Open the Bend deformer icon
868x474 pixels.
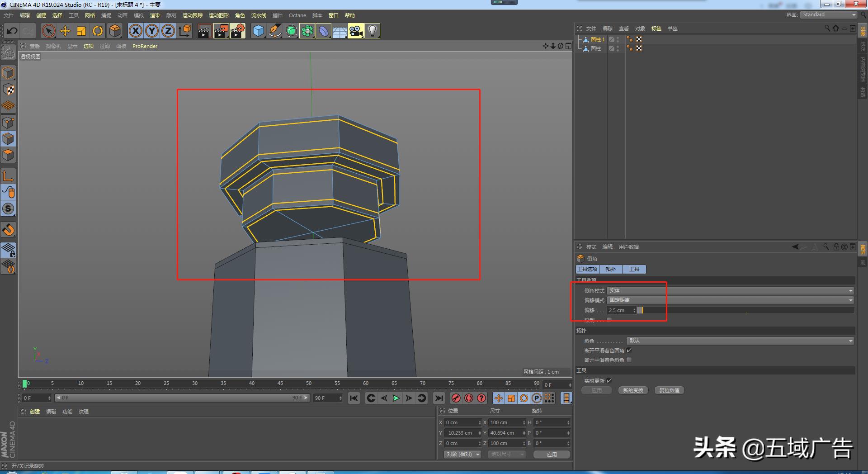324,31
